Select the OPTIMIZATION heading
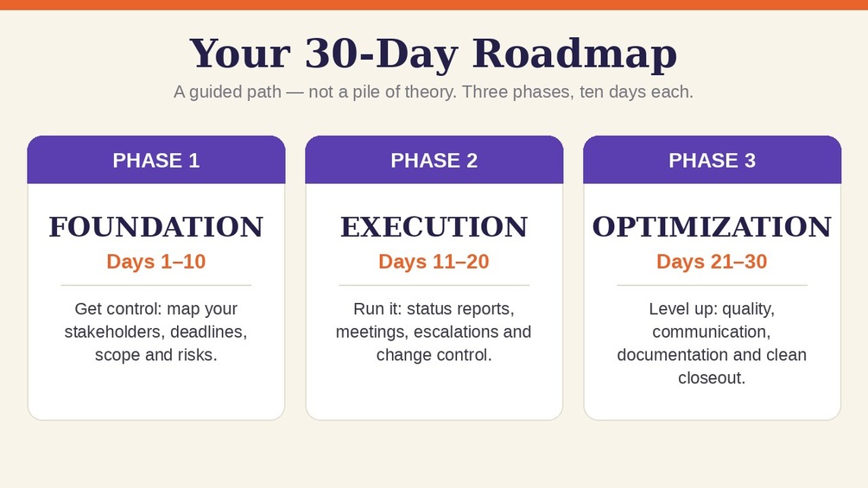Screen dimensions: 868x488 point(712,227)
